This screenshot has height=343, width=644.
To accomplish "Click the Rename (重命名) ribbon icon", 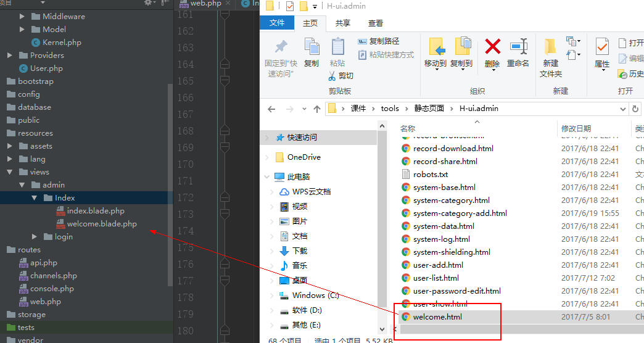I will (x=518, y=47).
